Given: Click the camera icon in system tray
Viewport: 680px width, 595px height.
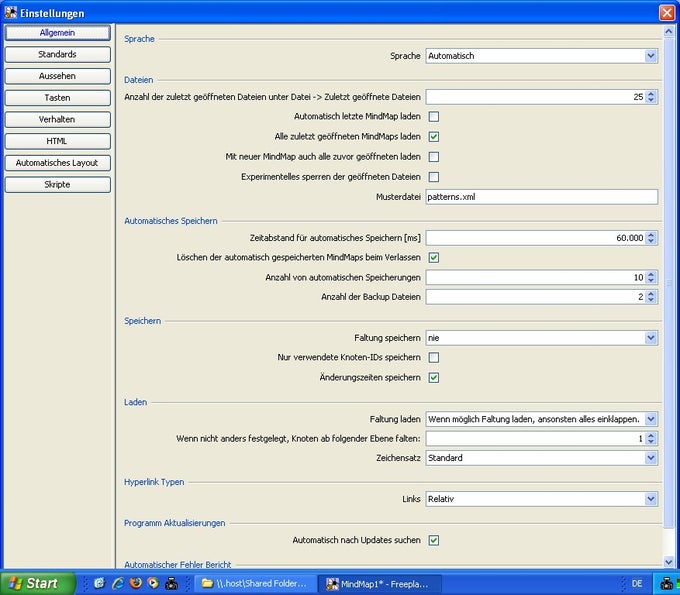Looking at the screenshot, I should [x=667, y=583].
